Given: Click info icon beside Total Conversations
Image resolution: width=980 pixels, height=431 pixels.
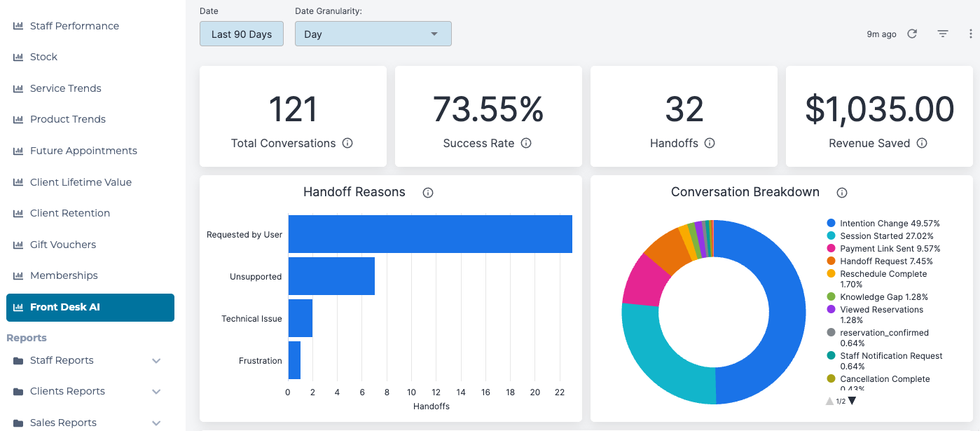Looking at the screenshot, I should click(x=347, y=143).
